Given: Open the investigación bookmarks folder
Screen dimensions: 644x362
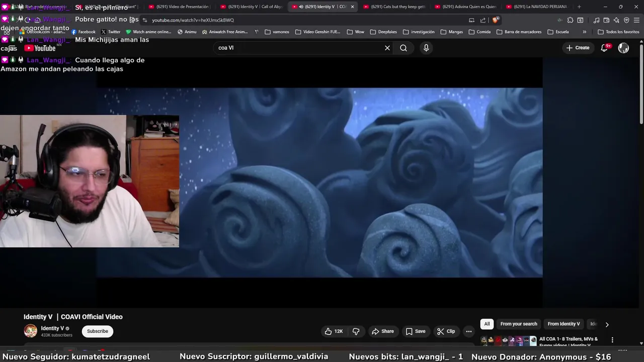Looking at the screenshot, I should (419, 32).
